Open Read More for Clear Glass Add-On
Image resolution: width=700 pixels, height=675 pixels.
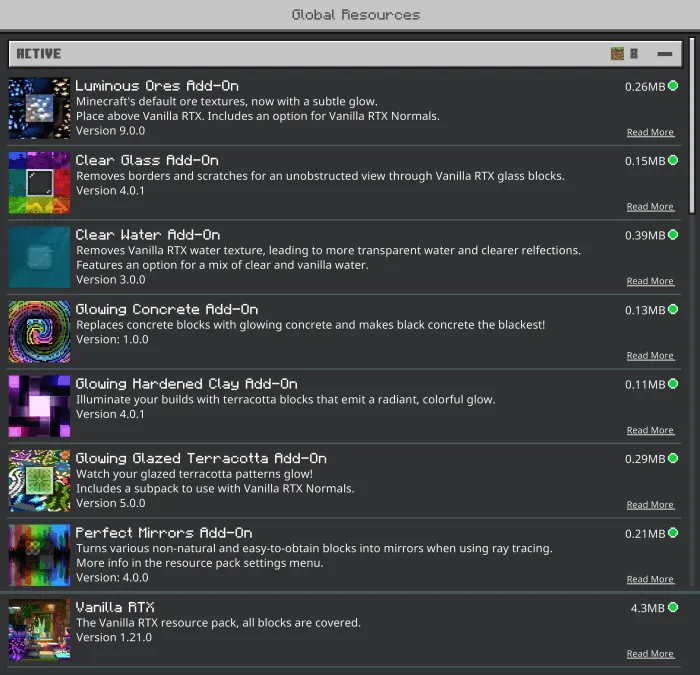650,207
